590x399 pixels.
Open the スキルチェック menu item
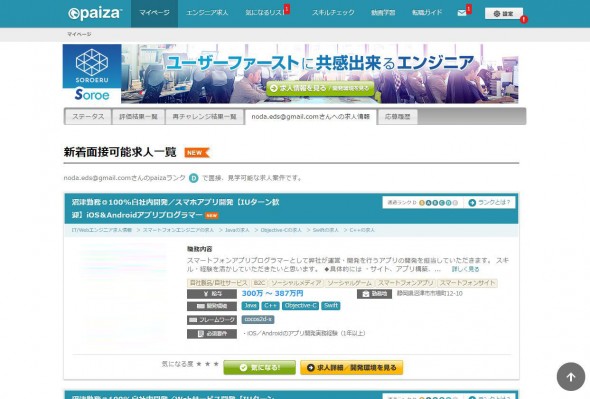pos(333,13)
